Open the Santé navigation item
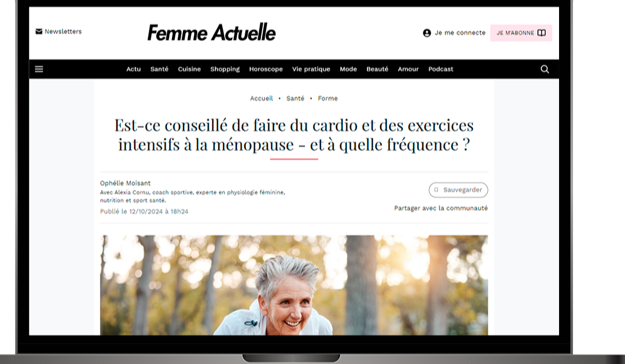 click(159, 69)
